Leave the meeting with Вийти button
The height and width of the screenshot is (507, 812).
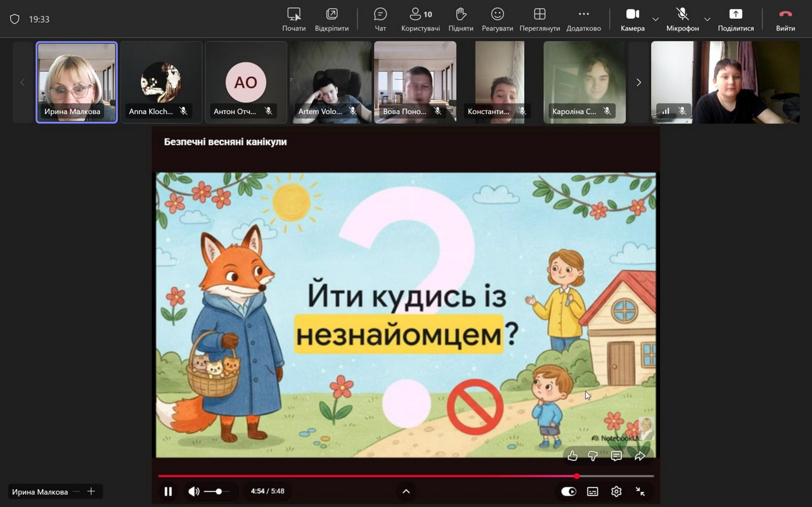click(785, 19)
